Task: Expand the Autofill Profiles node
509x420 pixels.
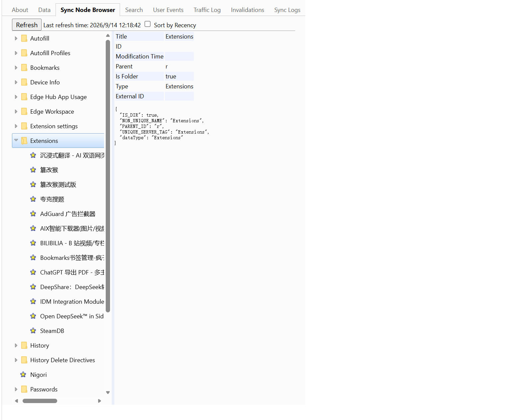Action: tap(16, 53)
